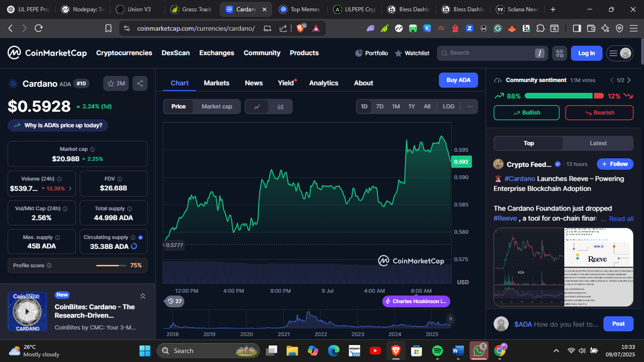Expand post with Read all
This screenshot has width=644, height=362.
pyautogui.click(x=621, y=219)
